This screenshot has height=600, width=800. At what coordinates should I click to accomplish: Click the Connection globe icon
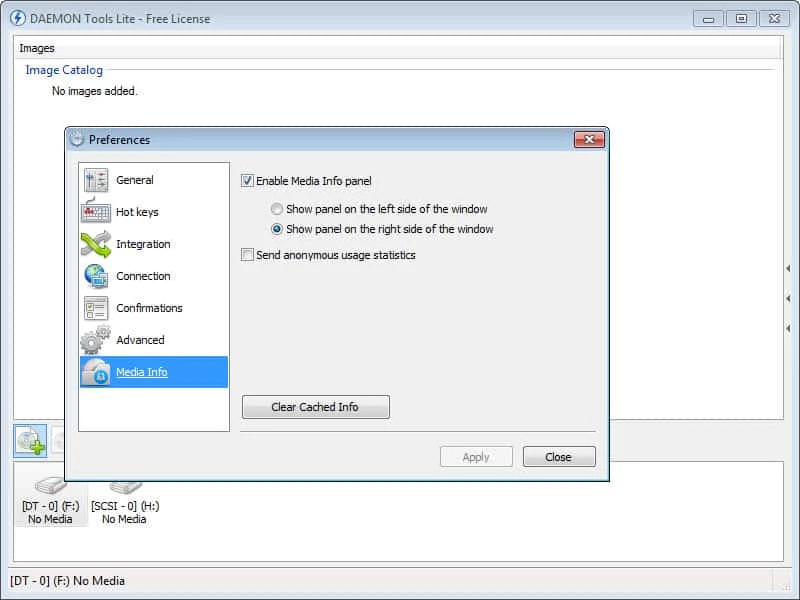point(96,276)
